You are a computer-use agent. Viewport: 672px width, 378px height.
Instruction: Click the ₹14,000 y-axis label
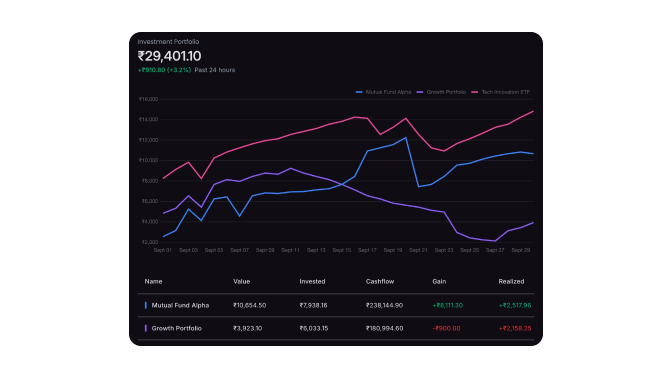pyautogui.click(x=148, y=120)
